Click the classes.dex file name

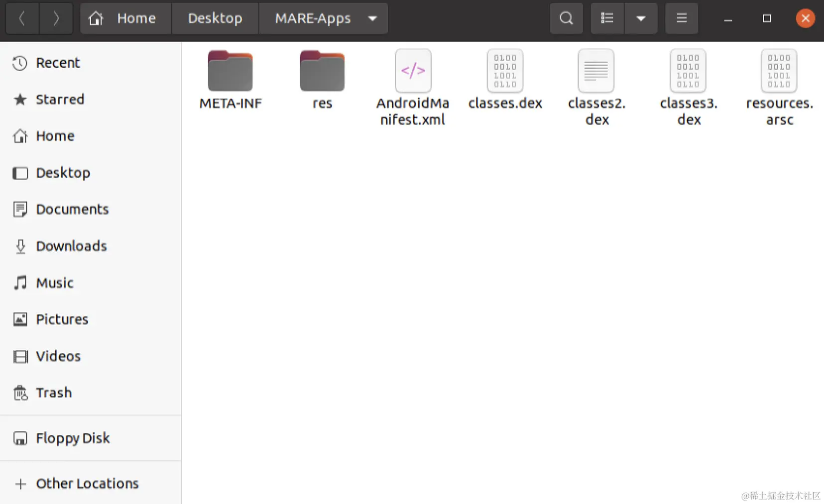point(505,103)
